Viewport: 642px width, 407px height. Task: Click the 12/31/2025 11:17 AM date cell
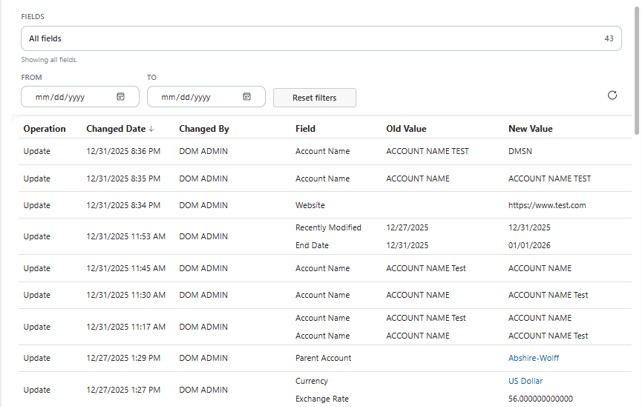pyautogui.click(x=126, y=327)
